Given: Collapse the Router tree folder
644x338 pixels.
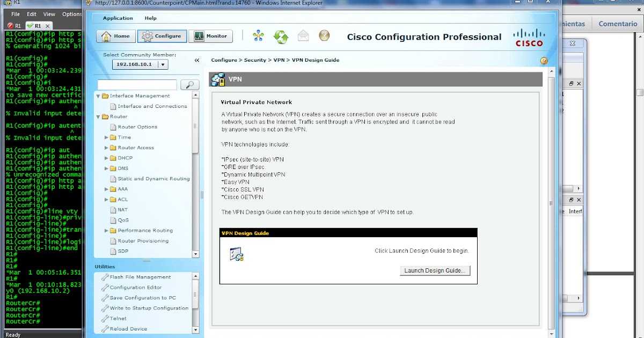Looking at the screenshot, I should 98,116.
